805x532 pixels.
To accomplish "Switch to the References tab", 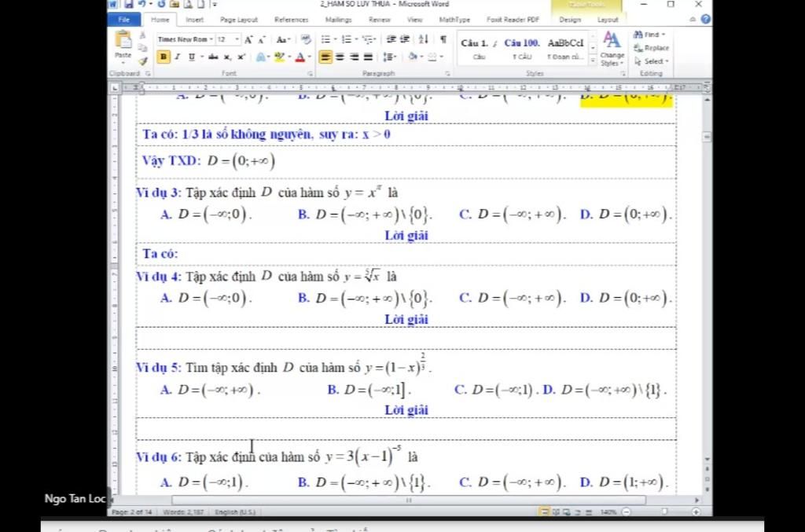I will pyautogui.click(x=291, y=20).
